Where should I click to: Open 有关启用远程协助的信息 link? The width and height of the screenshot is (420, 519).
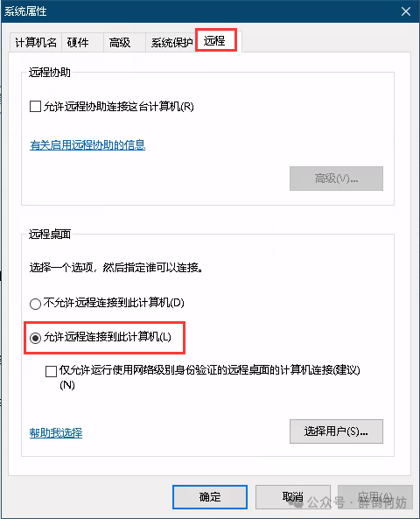(87, 145)
